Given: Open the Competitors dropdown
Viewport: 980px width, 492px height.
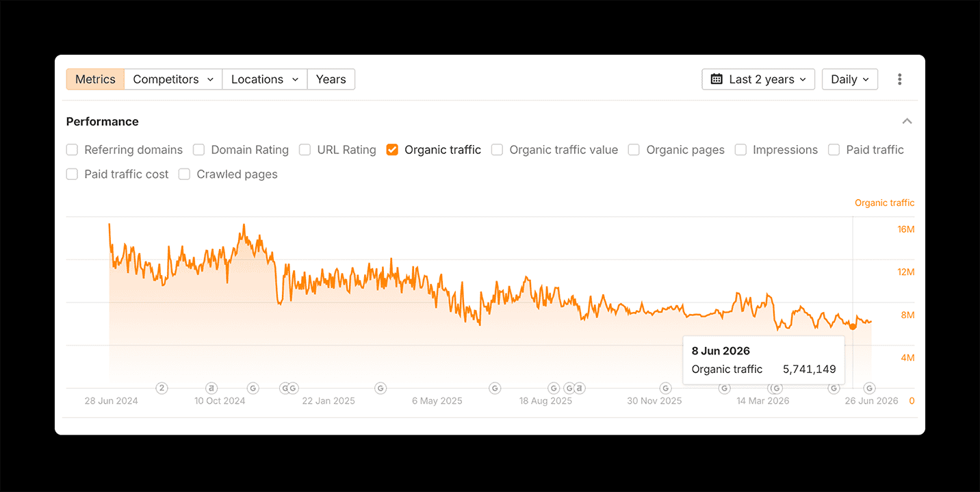Looking at the screenshot, I should click(173, 79).
